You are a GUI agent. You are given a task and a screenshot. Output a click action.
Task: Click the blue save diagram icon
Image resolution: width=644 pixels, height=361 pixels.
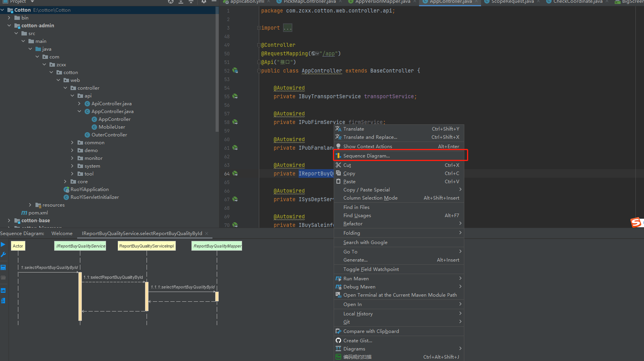3,267
